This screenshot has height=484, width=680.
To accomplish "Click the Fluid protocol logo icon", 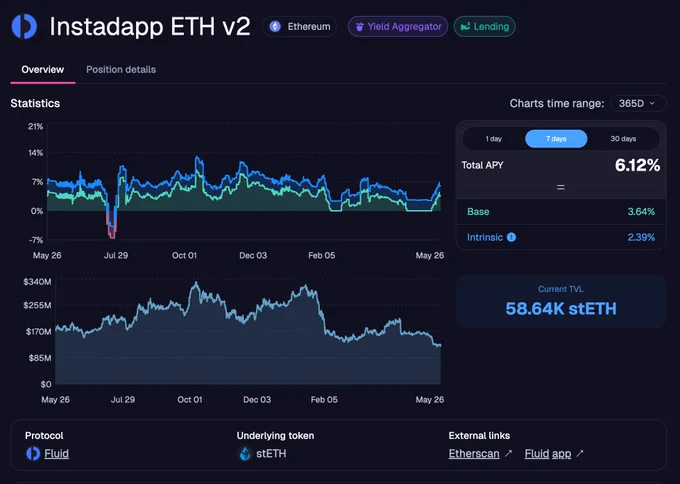I will [33, 454].
